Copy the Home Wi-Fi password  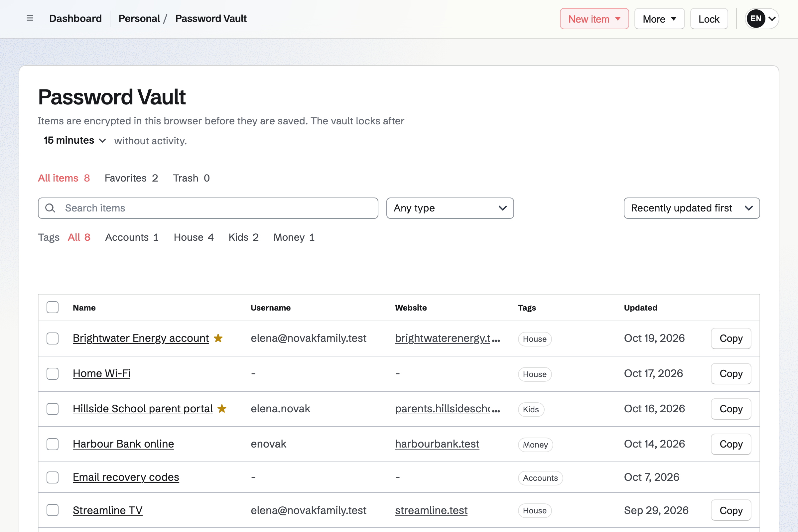(x=731, y=373)
